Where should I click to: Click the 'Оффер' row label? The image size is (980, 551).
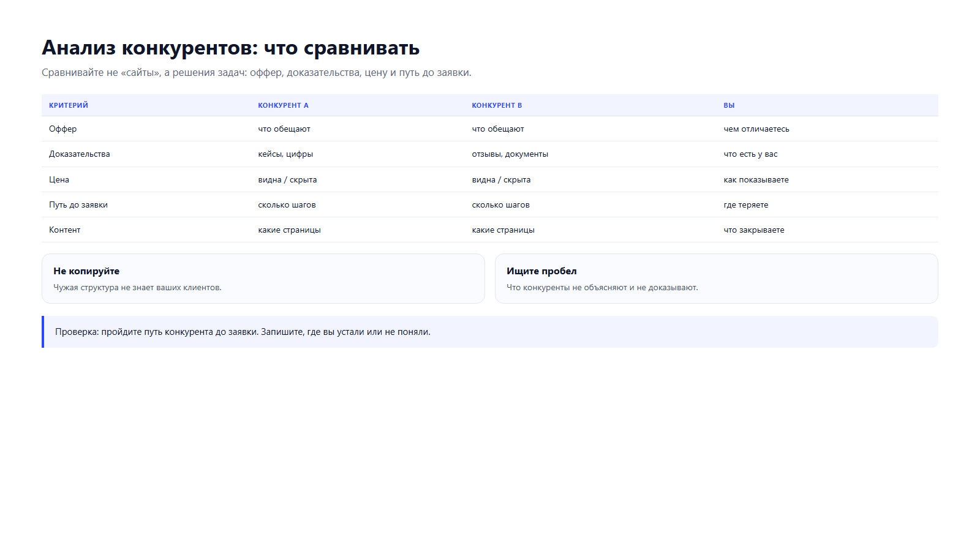[x=63, y=129]
